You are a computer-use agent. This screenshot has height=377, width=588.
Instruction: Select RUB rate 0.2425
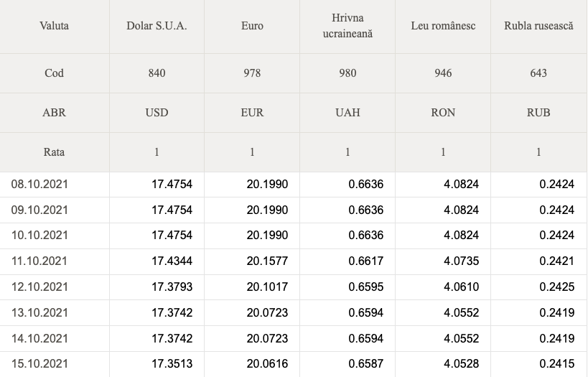tap(557, 287)
